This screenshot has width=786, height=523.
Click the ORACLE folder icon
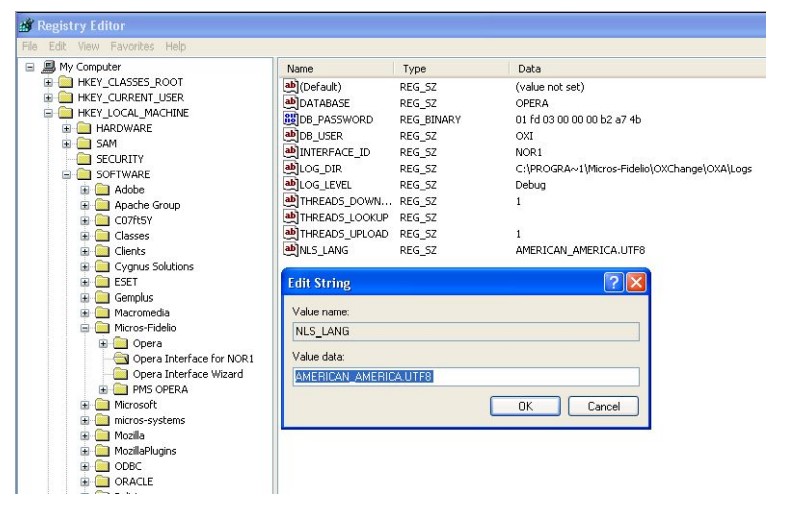pos(102,482)
